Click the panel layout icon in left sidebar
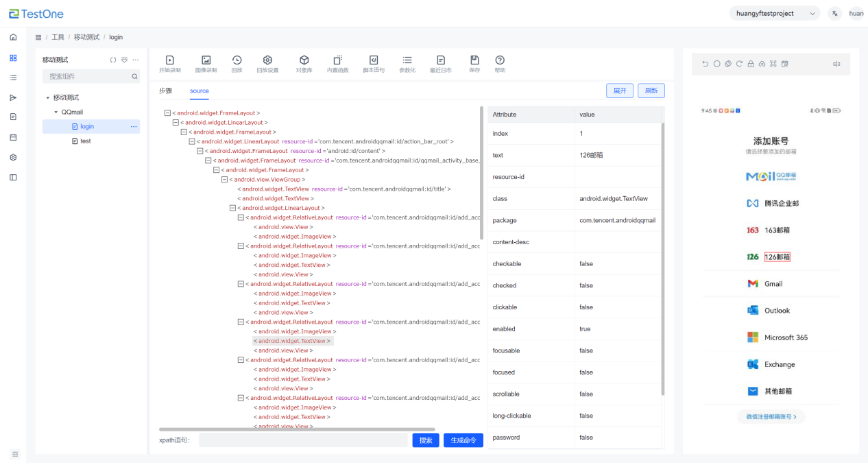868x463 pixels. pos(13,177)
